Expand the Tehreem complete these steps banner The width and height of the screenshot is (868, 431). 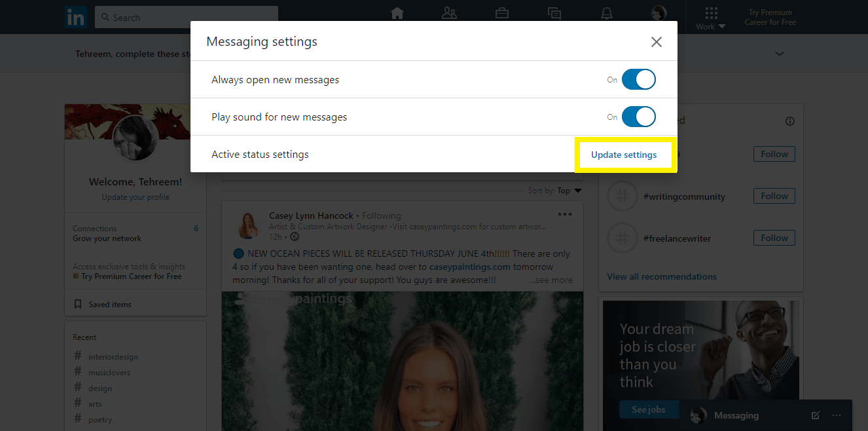pyautogui.click(x=779, y=53)
